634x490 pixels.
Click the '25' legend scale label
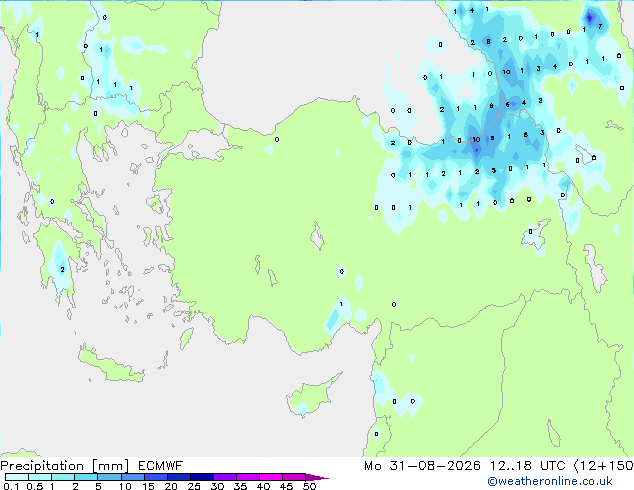point(194,486)
